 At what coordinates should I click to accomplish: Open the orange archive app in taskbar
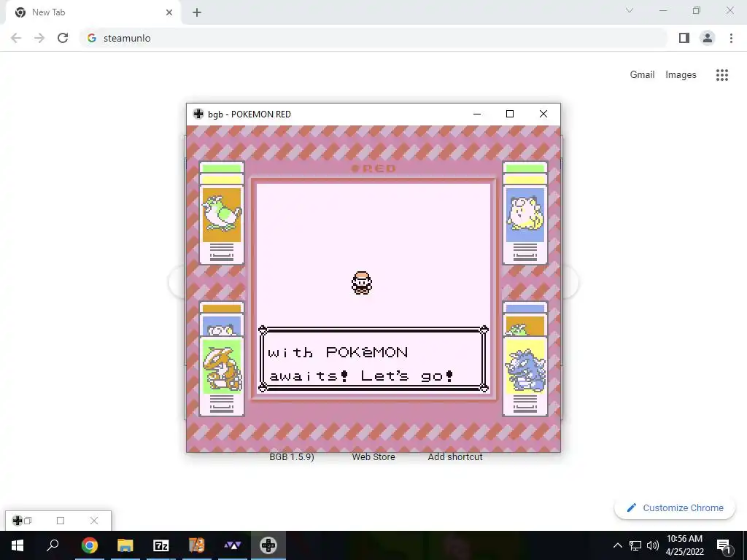click(197, 545)
